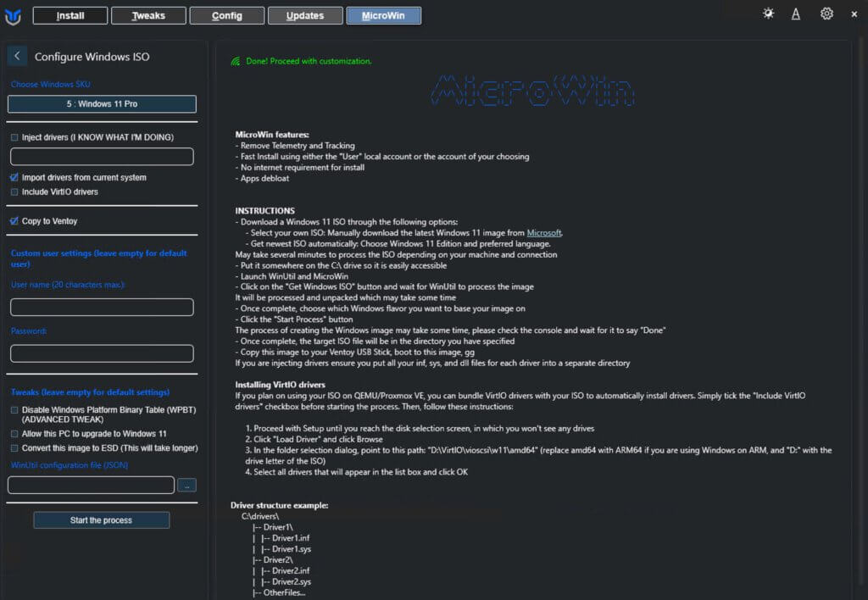Click Start the process button
Image resolution: width=868 pixels, height=600 pixels.
(102, 520)
